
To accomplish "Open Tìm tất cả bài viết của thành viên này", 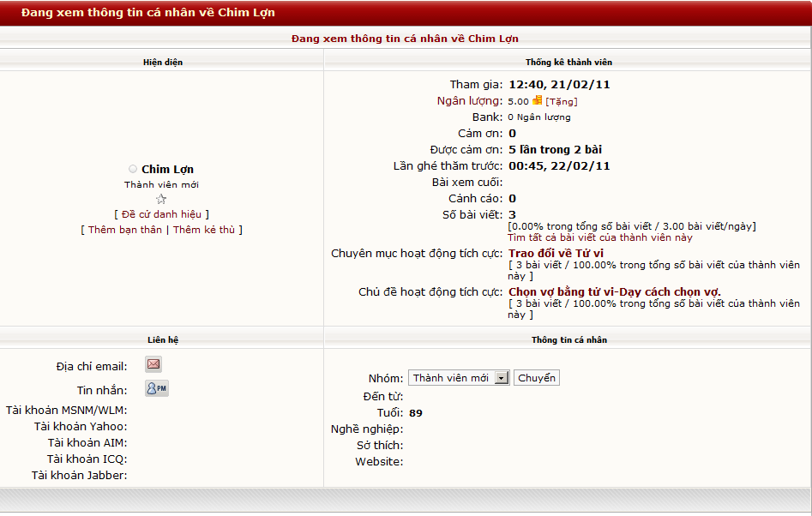I will tap(599, 237).
